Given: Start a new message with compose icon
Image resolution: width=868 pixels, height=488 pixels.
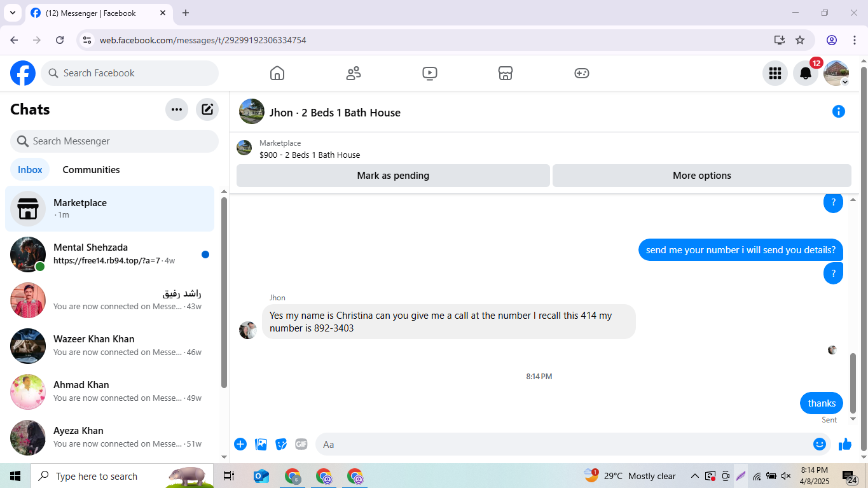Looking at the screenshot, I should (207, 109).
